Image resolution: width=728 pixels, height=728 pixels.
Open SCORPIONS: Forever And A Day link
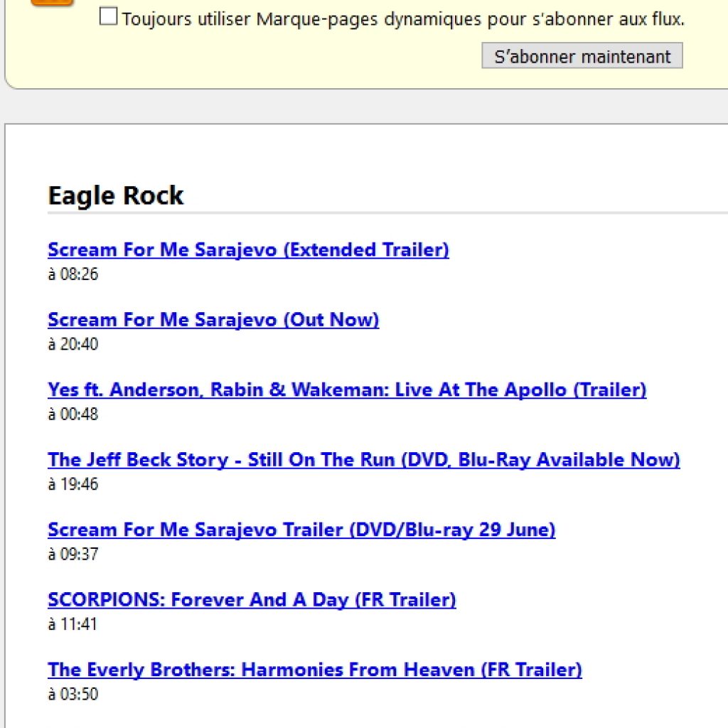(x=252, y=600)
